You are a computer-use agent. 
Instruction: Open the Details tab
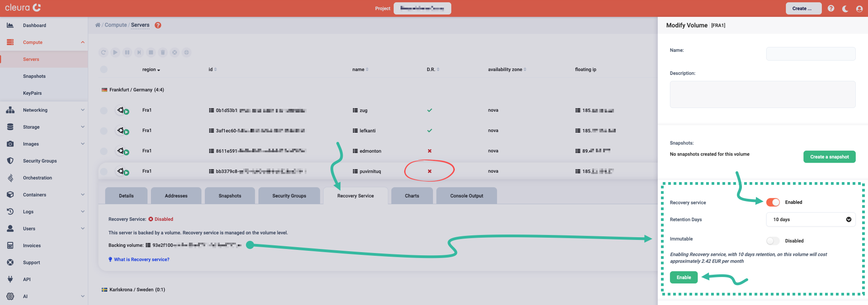coord(126,196)
